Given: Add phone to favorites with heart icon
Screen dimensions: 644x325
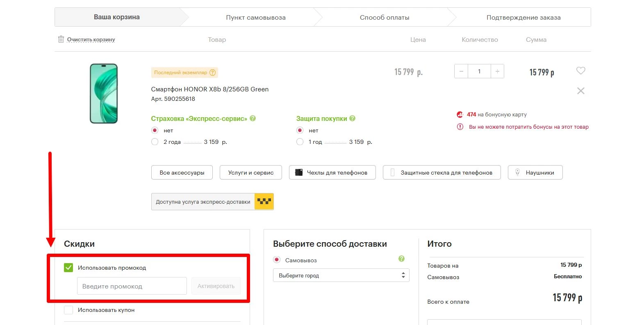Looking at the screenshot, I should [580, 70].
